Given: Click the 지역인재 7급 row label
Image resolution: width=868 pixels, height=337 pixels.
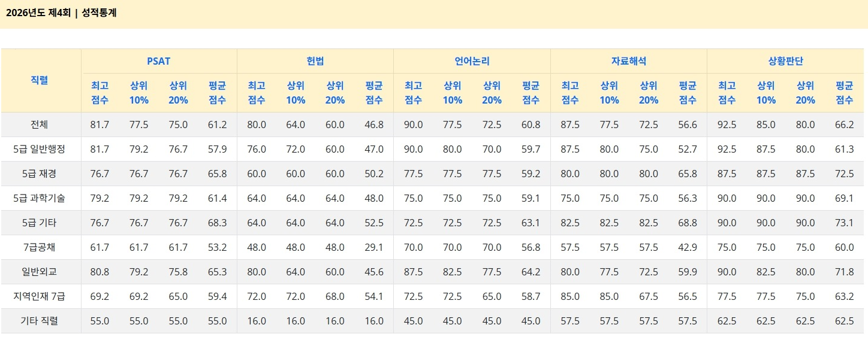Looking at the screenshot, I should [x=40, y=296].
